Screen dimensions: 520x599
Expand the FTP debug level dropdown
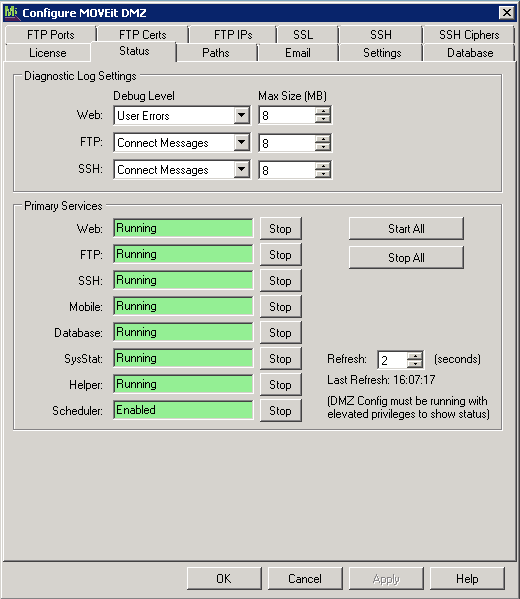point(241,142)
